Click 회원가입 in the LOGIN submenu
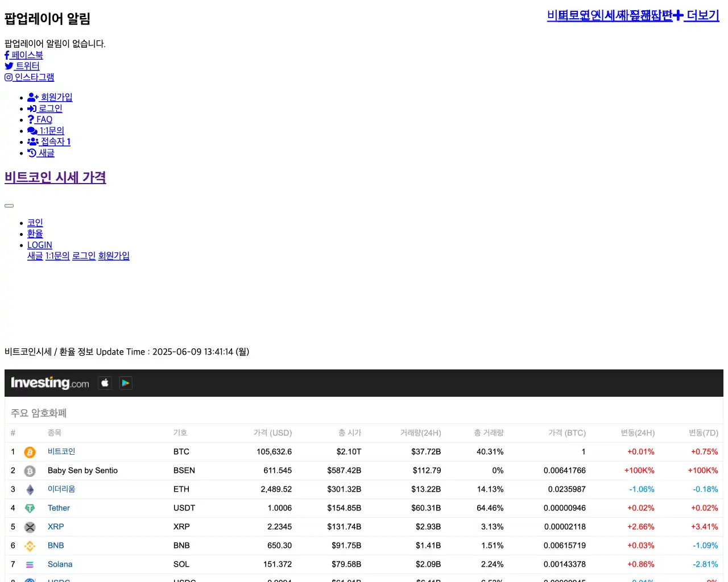The height and width of the screenshot is (582, 728). point(114,256)
